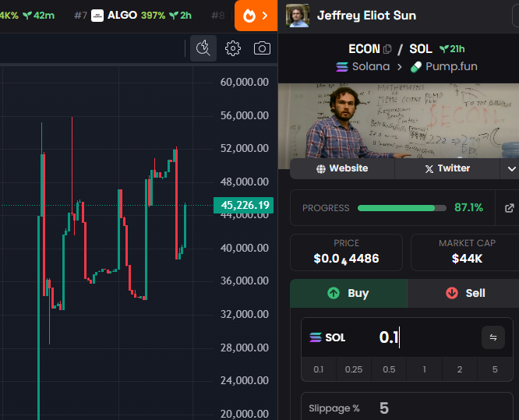The height and width of the screenshot is (420, 519).
Task: Open the token Twitter link
Action: point(447,168)
